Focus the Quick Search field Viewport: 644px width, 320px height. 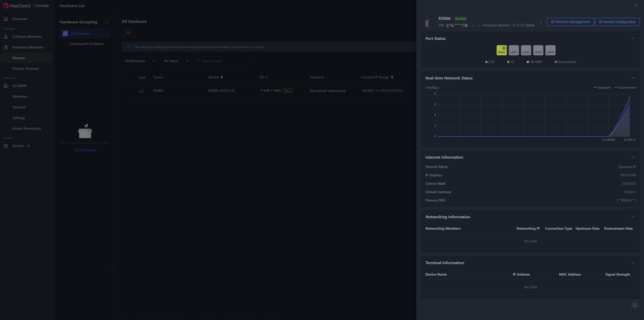[x=222, y=61]
